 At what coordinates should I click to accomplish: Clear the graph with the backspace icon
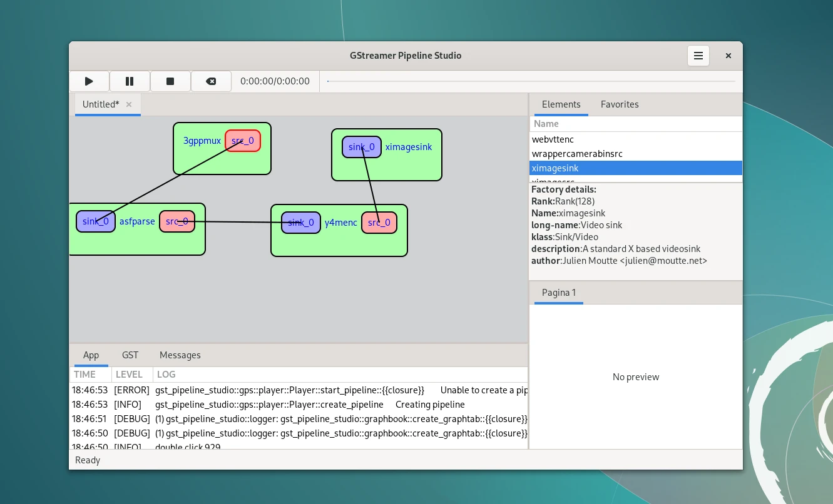coord(211,81)
